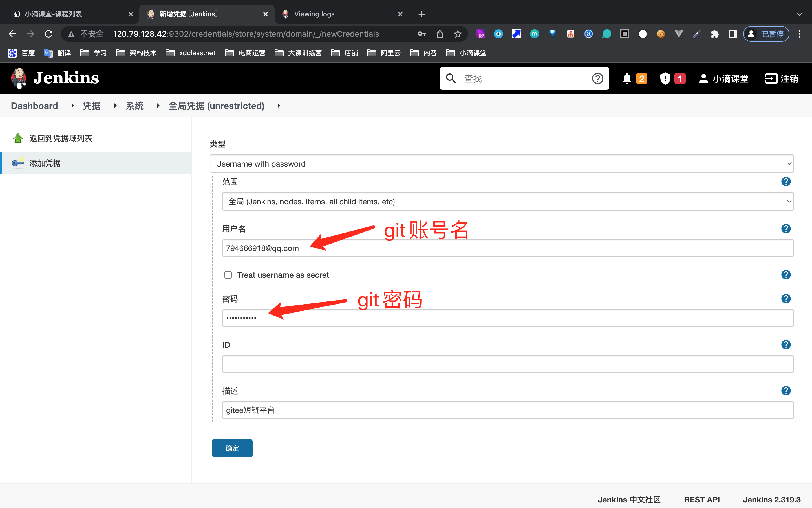The width and height of the screenshot is (812, 508).
Task: Reload the page
Action: tap(49, 34)
